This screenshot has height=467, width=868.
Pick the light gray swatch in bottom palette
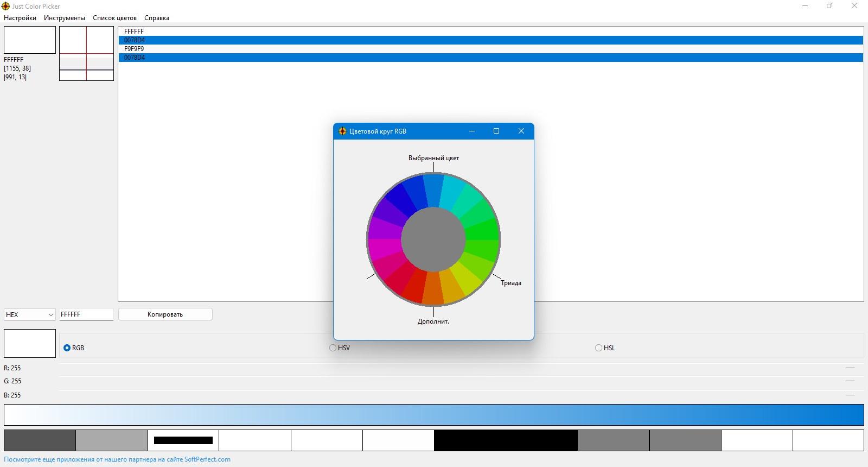point(111,440)
